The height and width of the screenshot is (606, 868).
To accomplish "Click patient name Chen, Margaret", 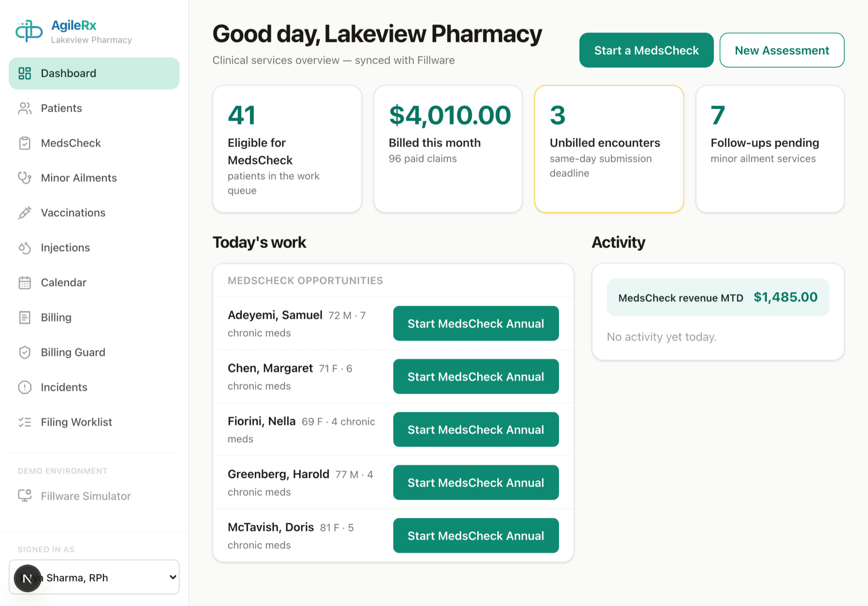I will click(270, 368).
